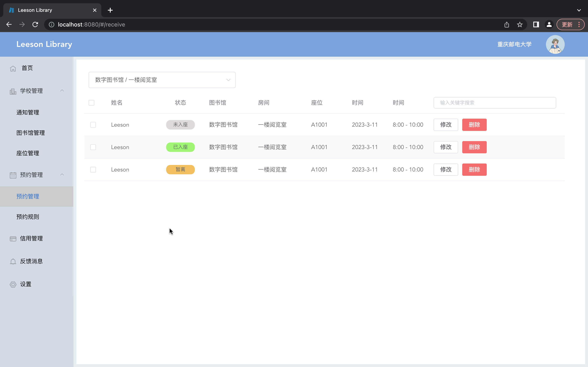Click the keyword search input field
Viewport: 588px width, 367px height.
coord(494,103)
